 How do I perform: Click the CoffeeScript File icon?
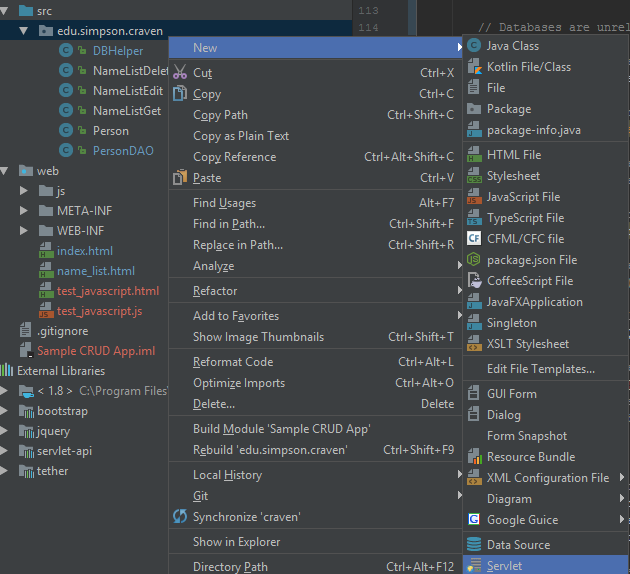(475, 281)
